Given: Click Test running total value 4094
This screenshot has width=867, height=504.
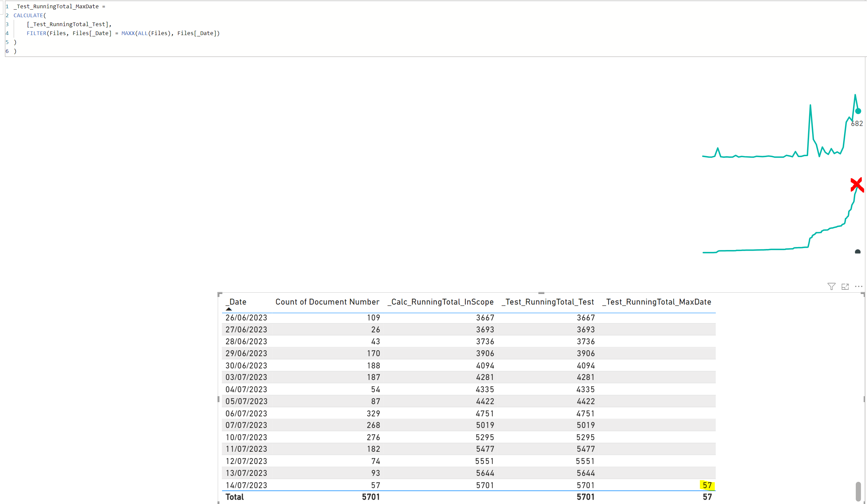Looking at the screenshot, I should [x=586, y=365].
